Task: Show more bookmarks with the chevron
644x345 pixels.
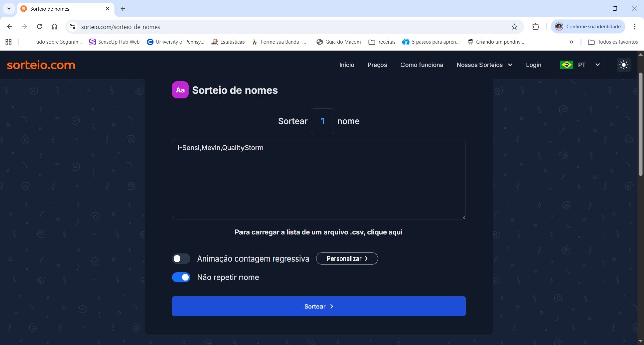Action: [x=571, y=42]
